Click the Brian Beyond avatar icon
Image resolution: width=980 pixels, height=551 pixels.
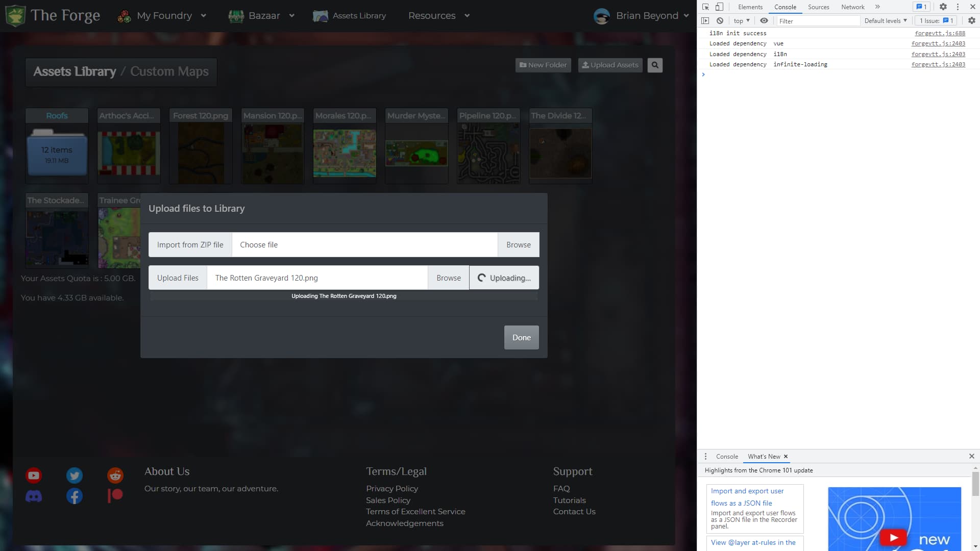tap(602, 16)
